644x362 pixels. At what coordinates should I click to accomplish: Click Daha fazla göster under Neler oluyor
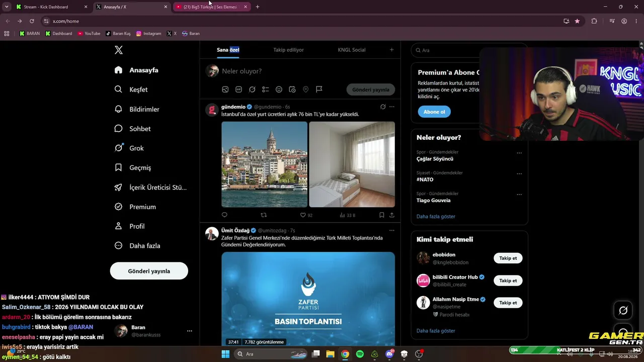point(436,216)
